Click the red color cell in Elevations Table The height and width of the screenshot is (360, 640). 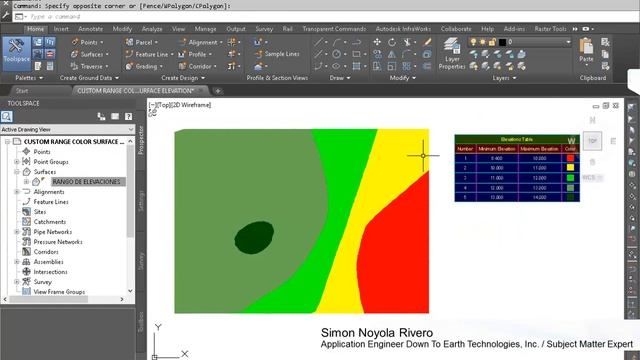coord(570,158)
